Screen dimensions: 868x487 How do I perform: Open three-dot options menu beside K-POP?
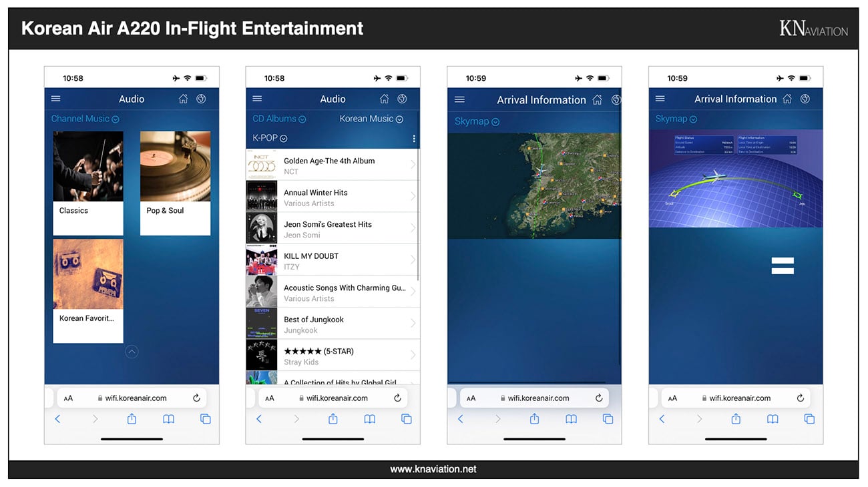414,139
